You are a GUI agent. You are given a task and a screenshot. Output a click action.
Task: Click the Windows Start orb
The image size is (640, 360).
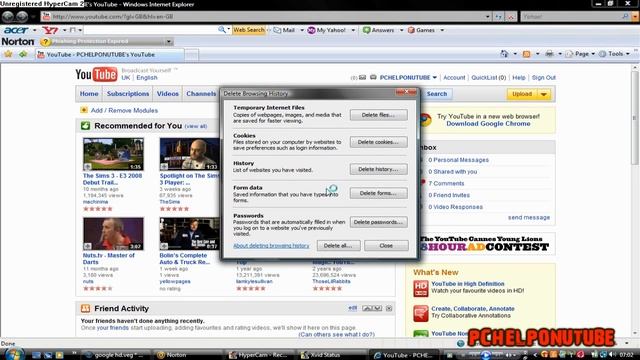tap(15, 354)
